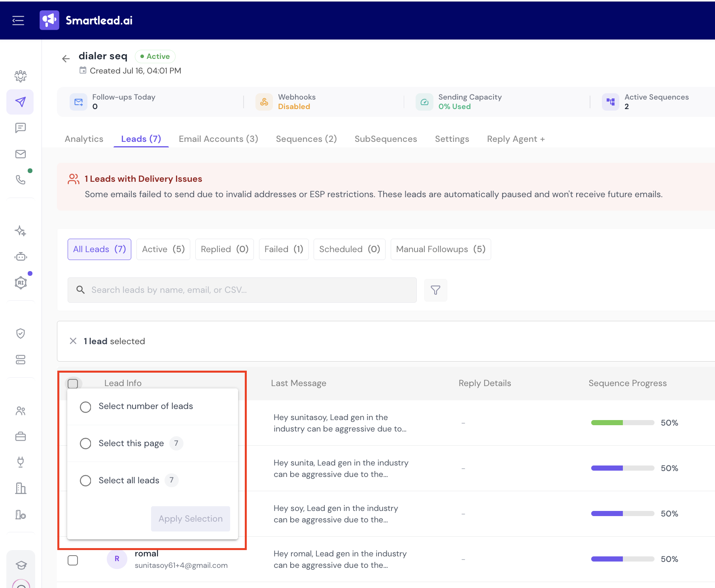
Task: Filter by Manual Followups (5)
Action: [x=441, y=249]
